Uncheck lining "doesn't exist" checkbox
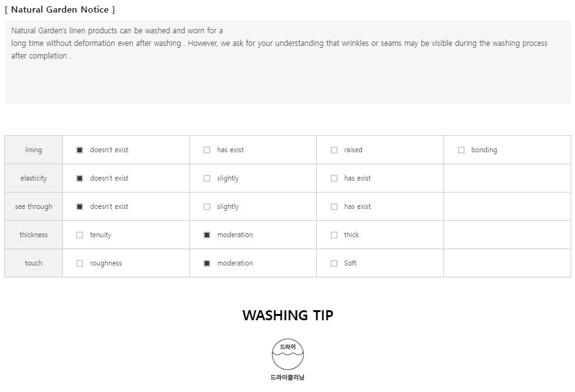Image resolution: width=575 pixels, height=392 pixels. point(79,150)
